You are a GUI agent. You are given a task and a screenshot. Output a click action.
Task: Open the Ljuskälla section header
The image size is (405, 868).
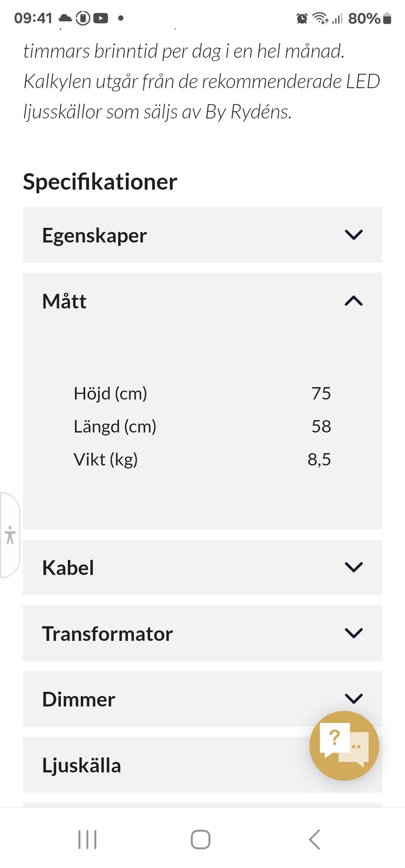[x=81, y=765]
